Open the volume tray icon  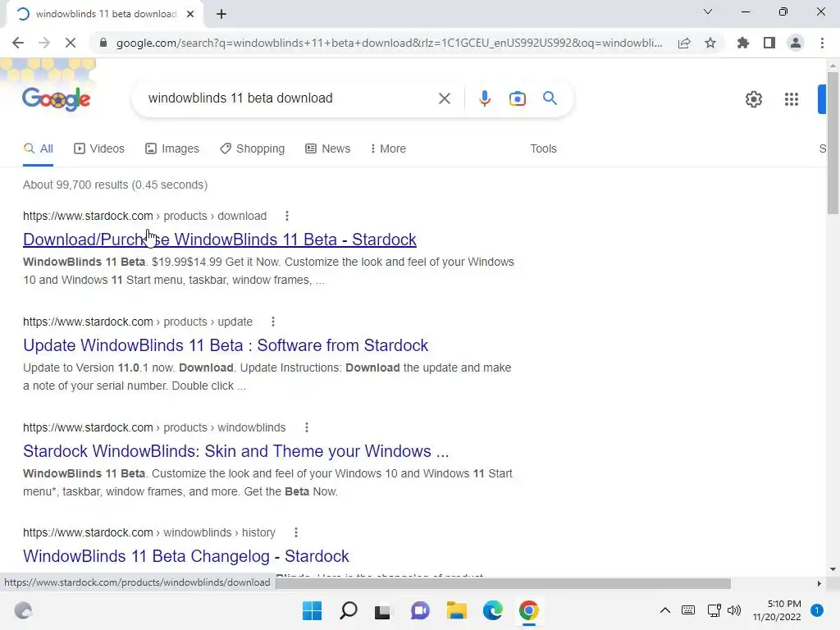734,610
